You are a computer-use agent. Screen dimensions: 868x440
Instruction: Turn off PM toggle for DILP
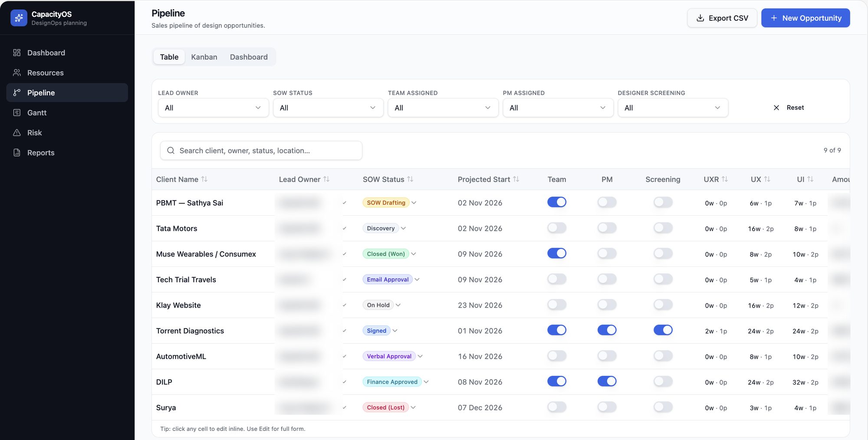[607, 381]
